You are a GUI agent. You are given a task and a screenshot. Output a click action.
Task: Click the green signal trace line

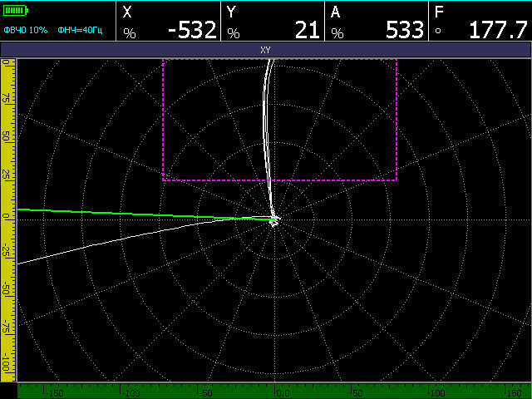click(125, 213)
